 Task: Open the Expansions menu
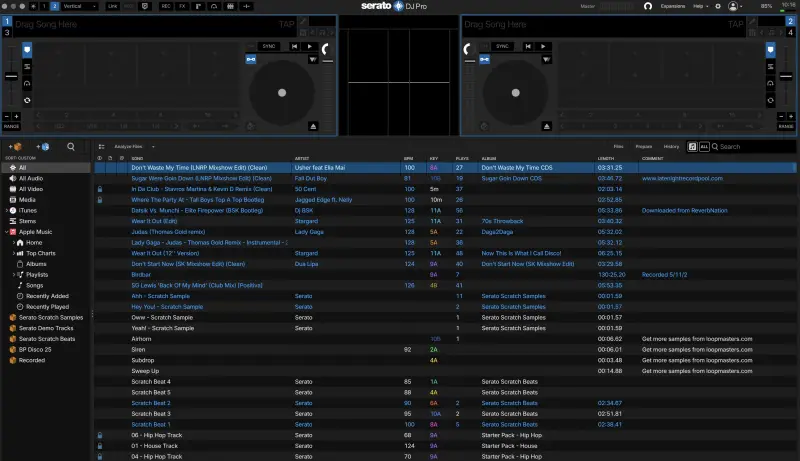coord(672,6)
